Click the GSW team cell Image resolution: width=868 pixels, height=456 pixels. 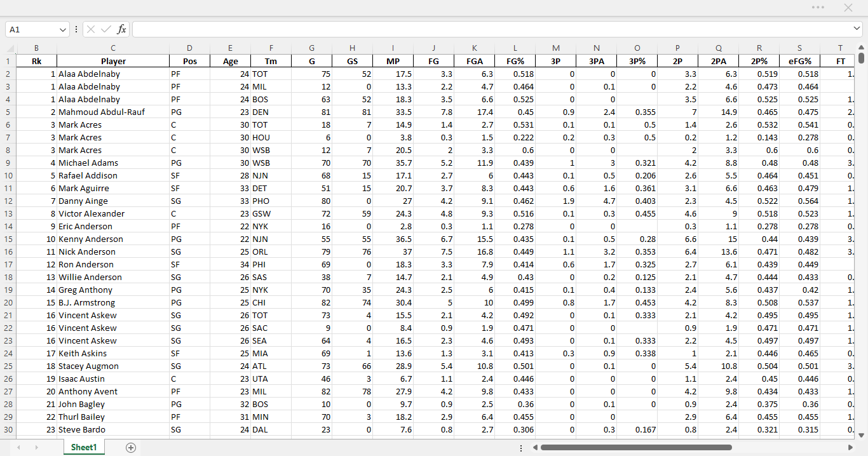271,213
